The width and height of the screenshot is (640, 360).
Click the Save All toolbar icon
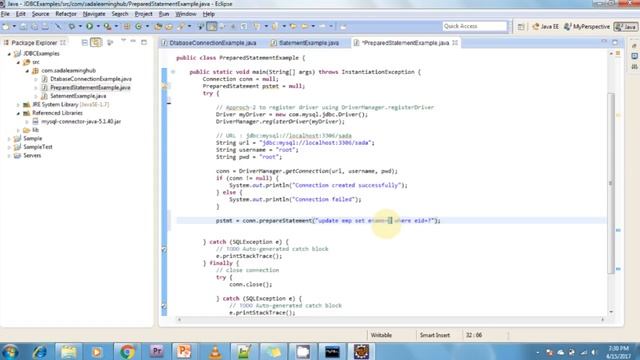(34, 26)
